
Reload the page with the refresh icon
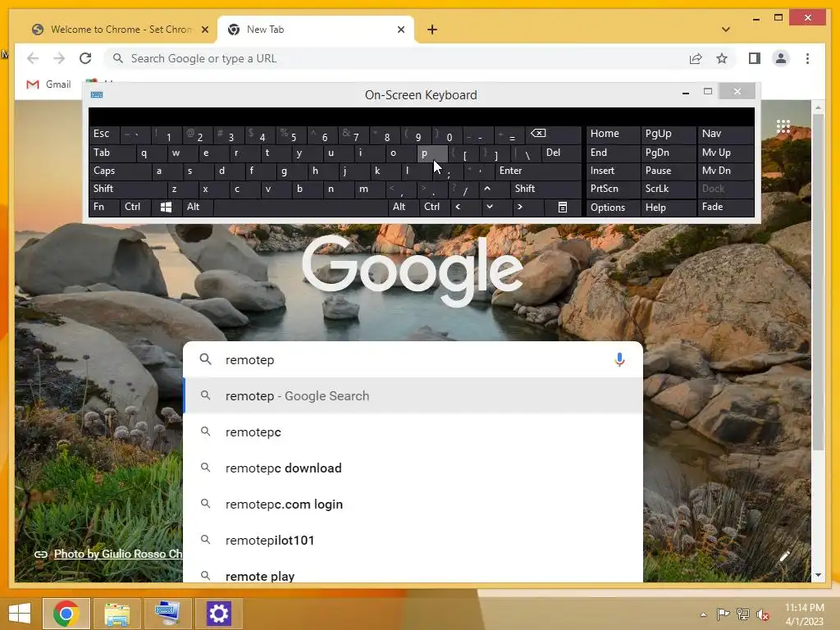[x=85, y=58]
